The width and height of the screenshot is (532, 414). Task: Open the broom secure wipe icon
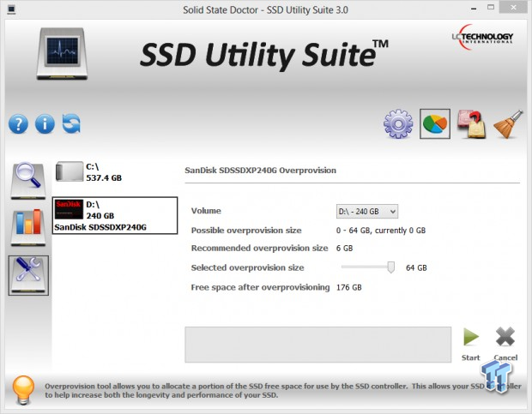click(508, 123)
